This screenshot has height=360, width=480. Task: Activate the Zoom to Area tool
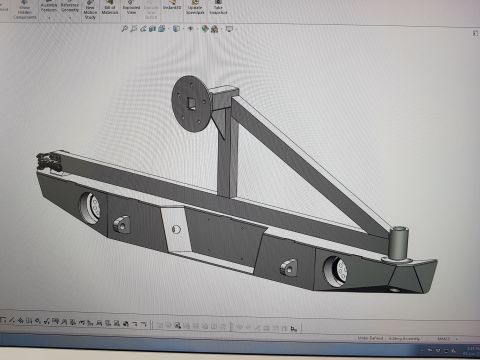pyautogui.click(x=134, y=29)
